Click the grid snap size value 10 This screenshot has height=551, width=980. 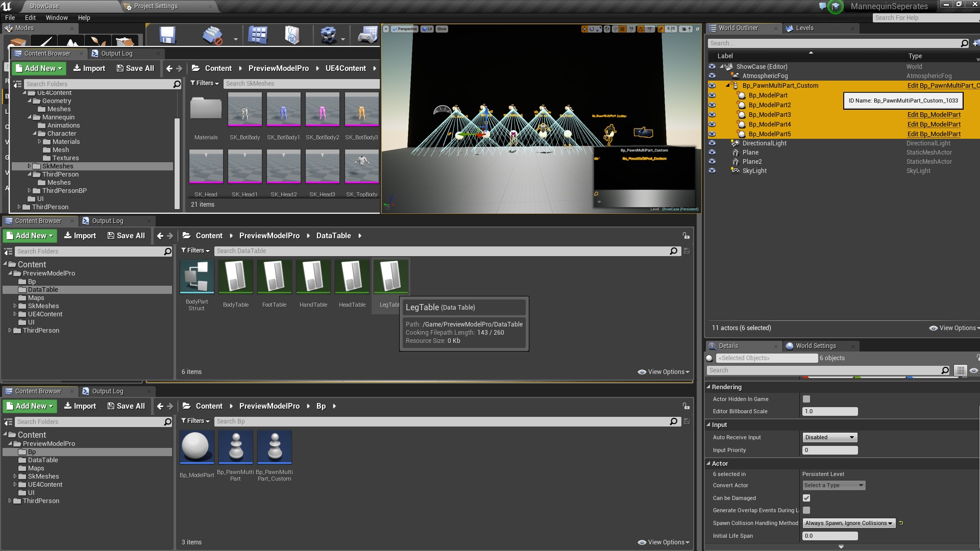[x=631, y=29]
